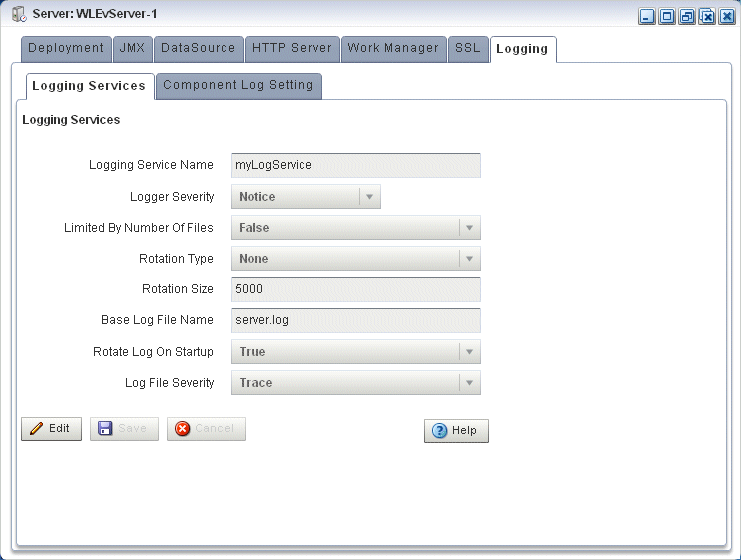741x560 pixels.
Task: Click the Logger Severity label
Action: [x=172, y=197]
